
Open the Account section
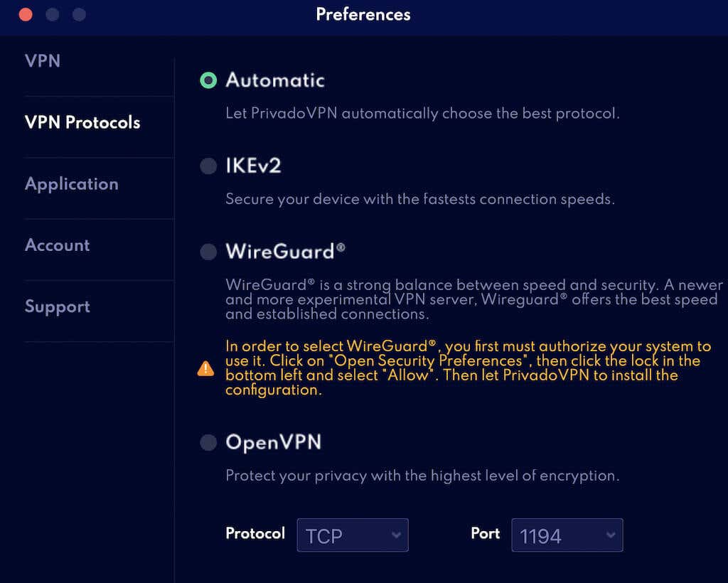click(x=57, y=245)
